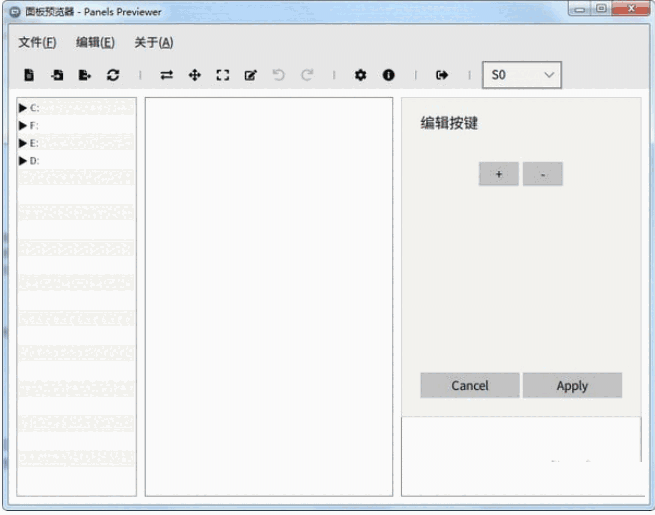Open the 关于(A) menu
This screenshot has width=655, height=515.
coord(154,43)
